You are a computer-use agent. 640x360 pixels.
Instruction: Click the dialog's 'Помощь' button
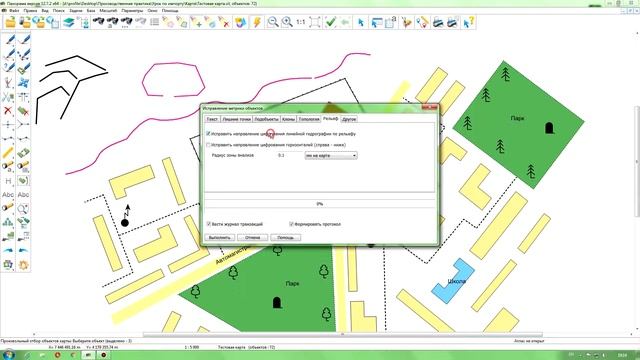(x=285, y=238)
